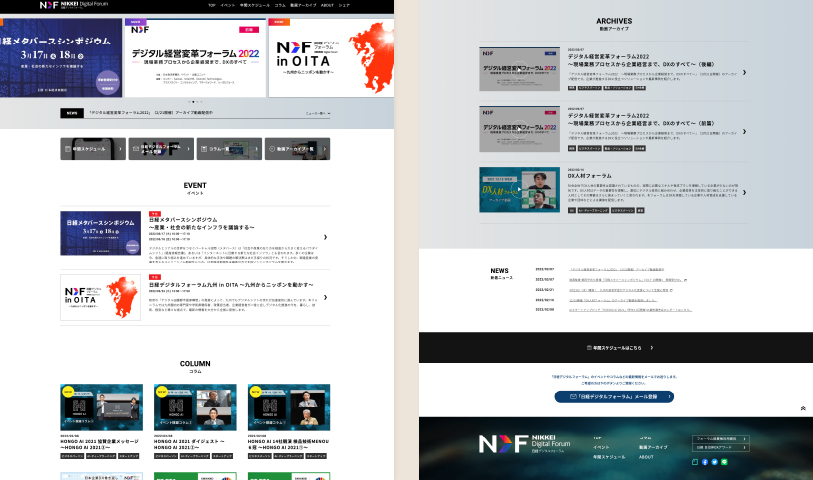Click the 日経デジタルフォーラム九州 in OITA event title
The width and height of the screenshot is (813, 480).
click(231, 285)
